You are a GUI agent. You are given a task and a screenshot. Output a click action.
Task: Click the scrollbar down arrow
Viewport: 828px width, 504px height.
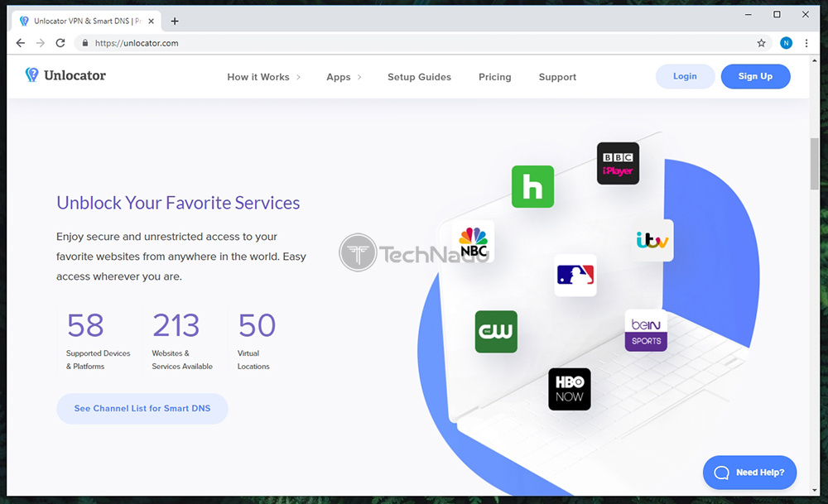pos(814,490)
